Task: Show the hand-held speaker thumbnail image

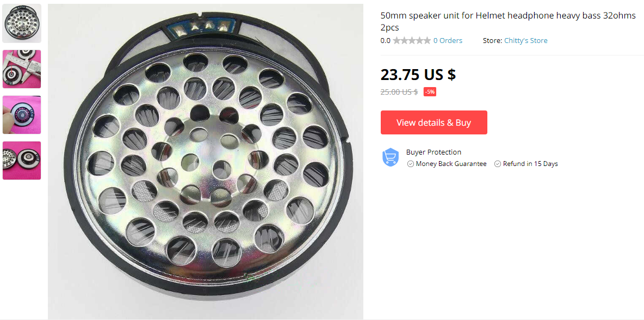Action: coord(22,115)
